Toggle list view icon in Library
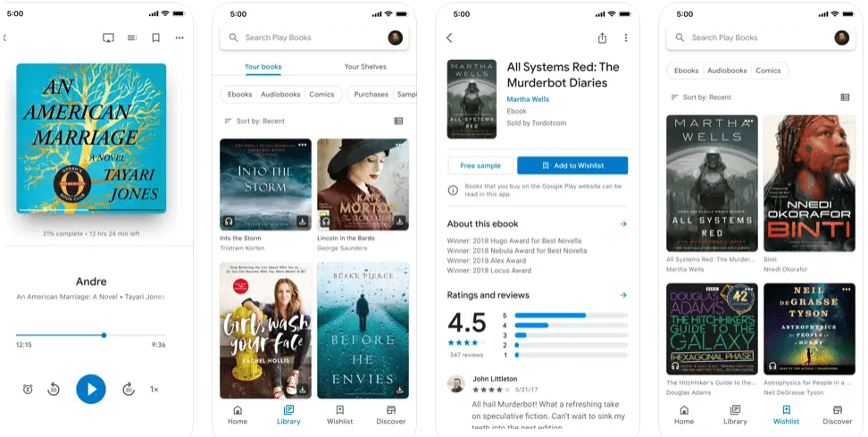Viewport: 868px width, 437px height. 398,121
